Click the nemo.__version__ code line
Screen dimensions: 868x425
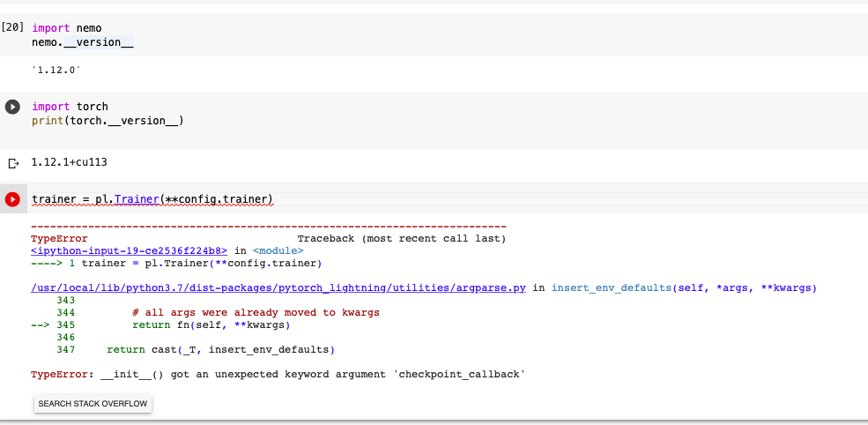[83, 42]
